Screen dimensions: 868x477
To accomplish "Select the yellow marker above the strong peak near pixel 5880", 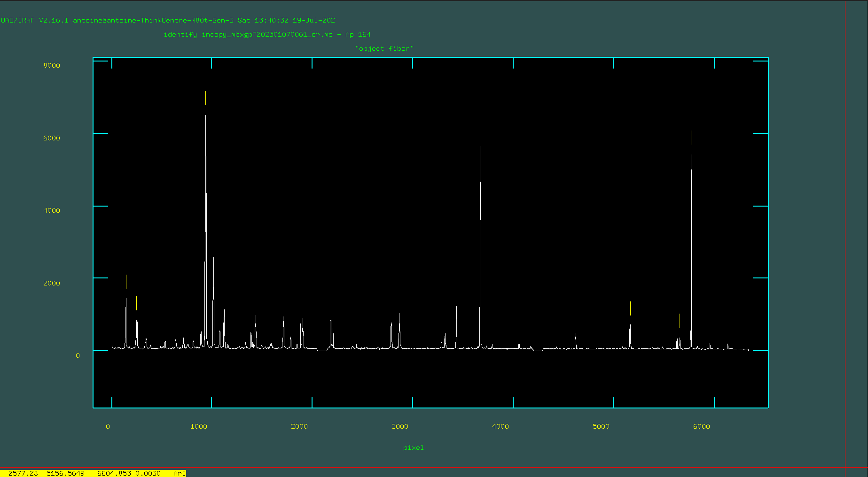I will point(691,138).
